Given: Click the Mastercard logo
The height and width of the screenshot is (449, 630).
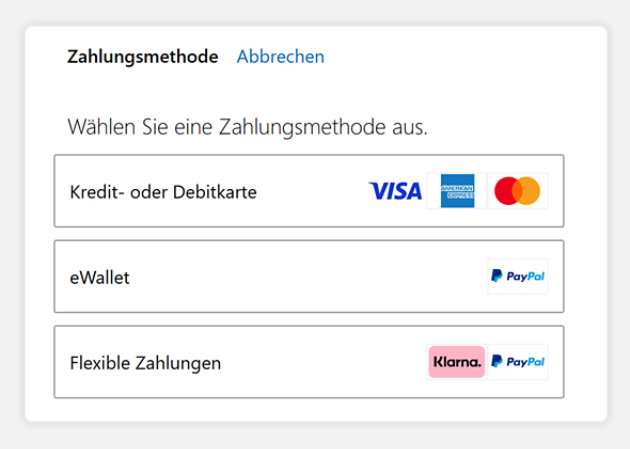Looking at the screenshot, I should click(517, 191).
